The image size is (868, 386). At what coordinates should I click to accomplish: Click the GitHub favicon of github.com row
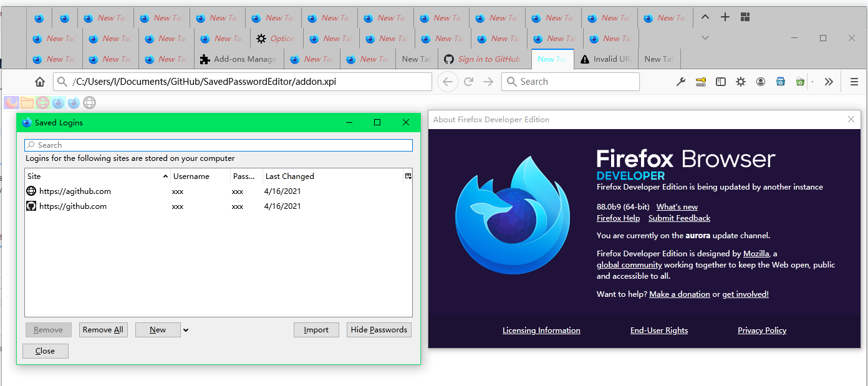pos(31,206)
